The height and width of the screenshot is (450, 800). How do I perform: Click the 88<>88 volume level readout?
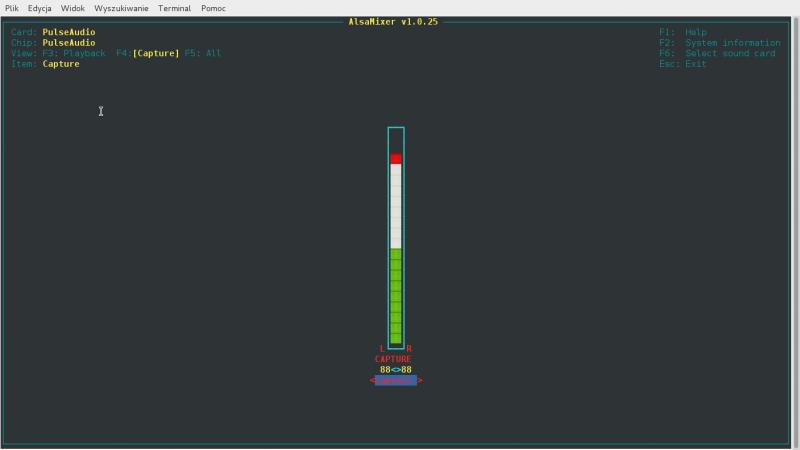point(396,370)
